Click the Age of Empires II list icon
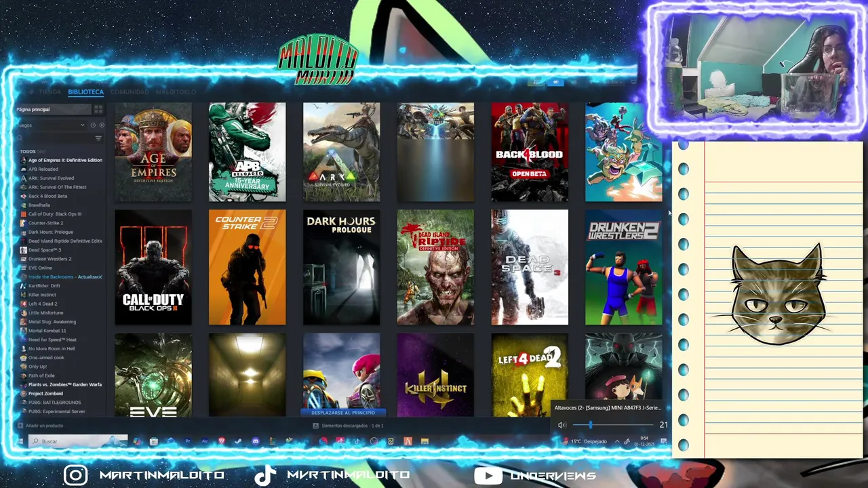Viewport: 868px width, 488px height. (24, 160)
